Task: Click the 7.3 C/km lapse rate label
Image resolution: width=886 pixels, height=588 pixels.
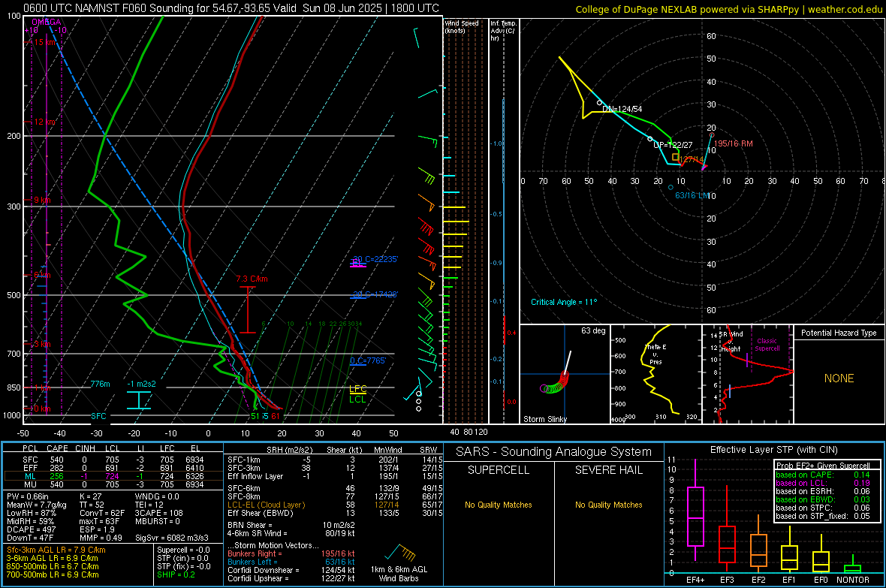Action: tap(252, 279)
